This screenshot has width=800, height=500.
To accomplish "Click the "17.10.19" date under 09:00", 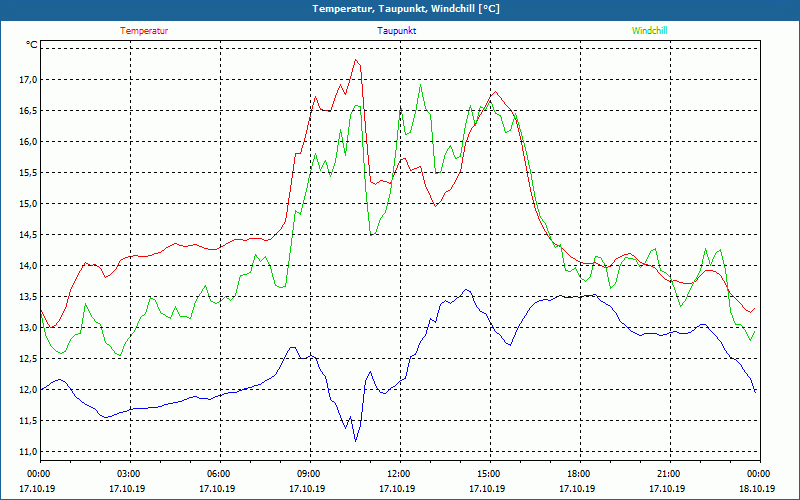I will [x=308, y=489].
